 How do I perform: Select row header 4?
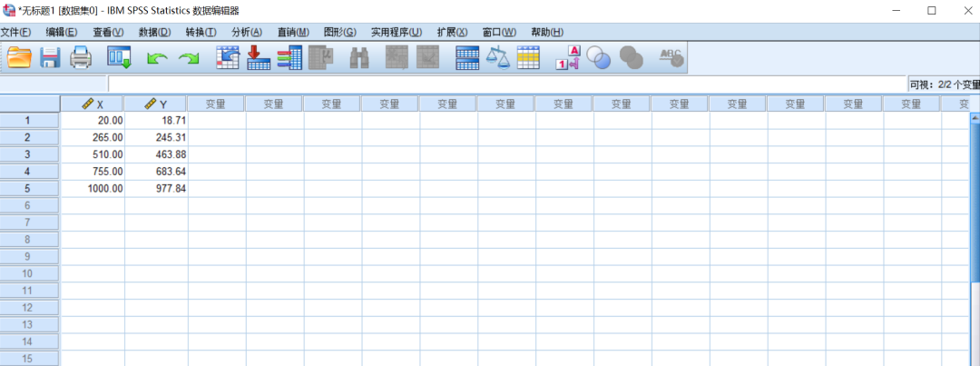[x=30, y=171]
